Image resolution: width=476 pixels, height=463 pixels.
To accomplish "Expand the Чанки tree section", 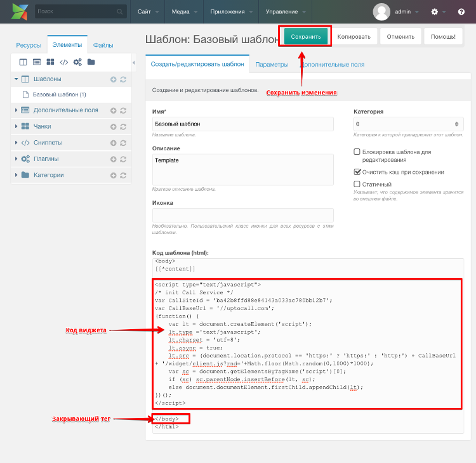I will click(x=16, y=126).
